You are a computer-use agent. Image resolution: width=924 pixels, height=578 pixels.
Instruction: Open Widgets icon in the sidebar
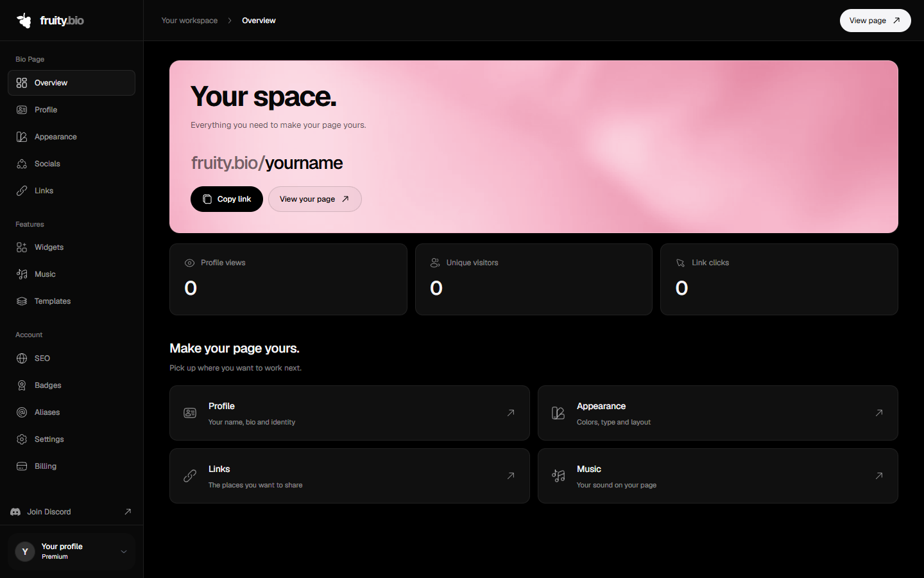[22, 247]
